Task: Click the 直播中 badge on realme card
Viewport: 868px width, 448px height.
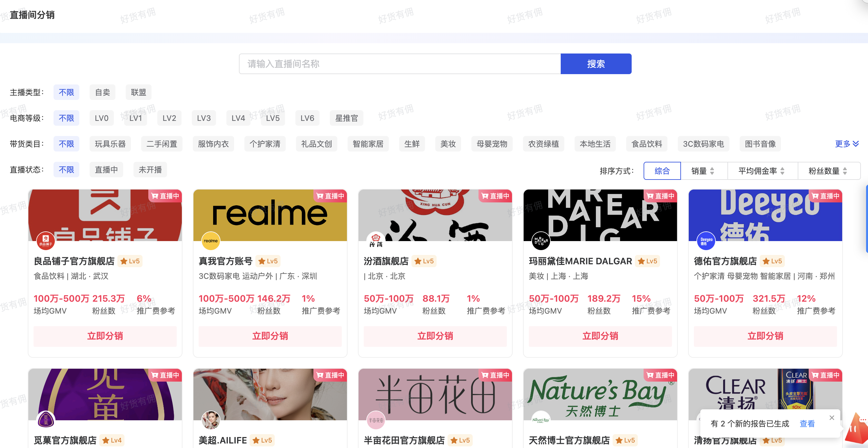Action: click(330, 196)
